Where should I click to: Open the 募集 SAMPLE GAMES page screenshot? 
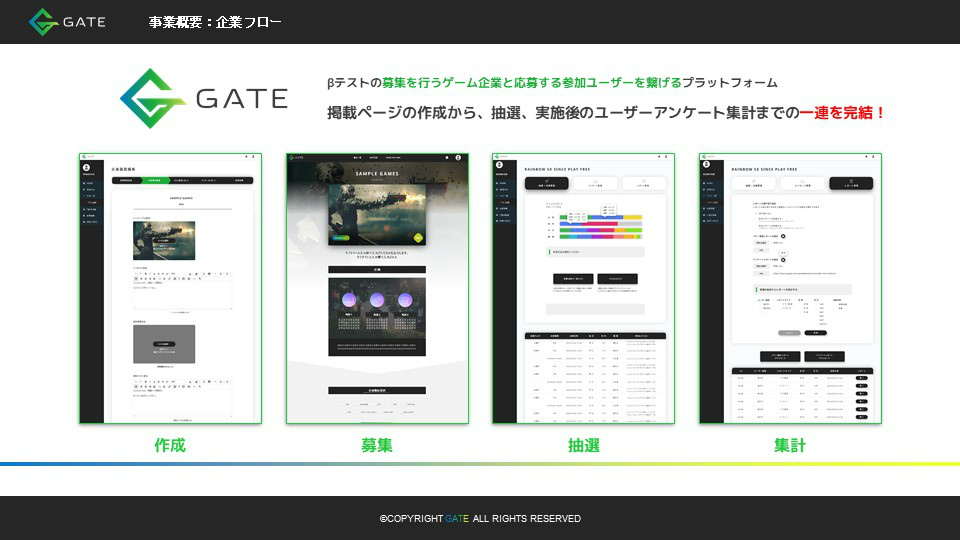[x=377, y=288]
